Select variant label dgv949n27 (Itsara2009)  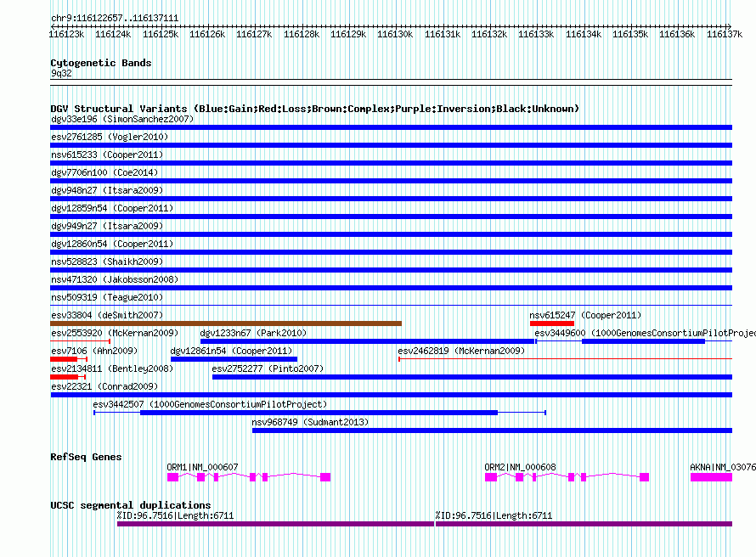pos(107,226)
